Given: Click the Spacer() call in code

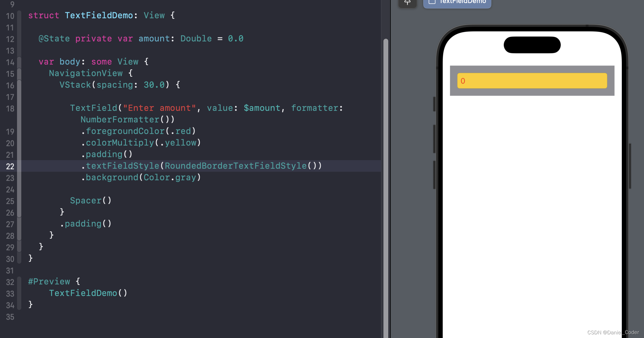Looking at the screenshot, I should [90, 200].
